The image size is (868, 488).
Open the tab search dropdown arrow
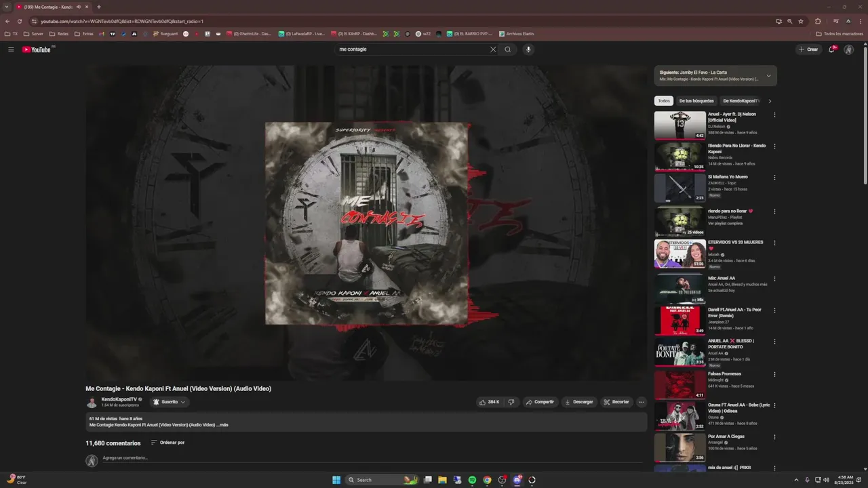(7, 7)
